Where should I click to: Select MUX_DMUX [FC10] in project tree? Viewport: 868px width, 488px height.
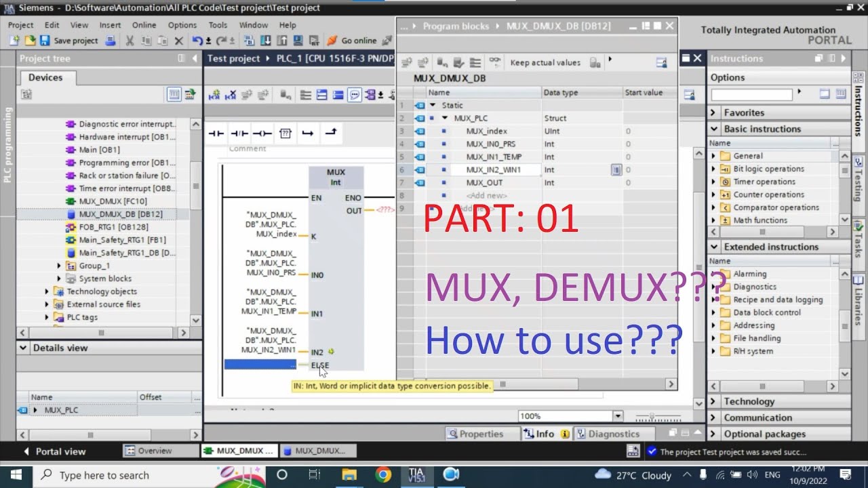pos(113,201)
